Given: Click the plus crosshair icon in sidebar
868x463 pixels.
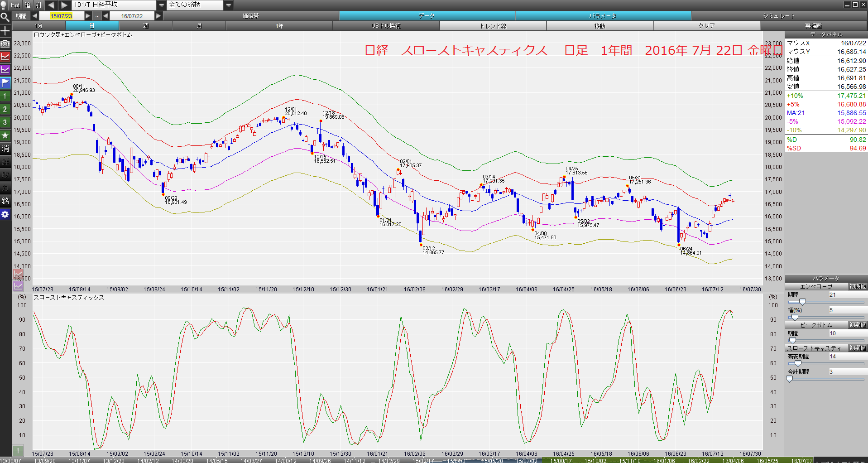Looking at the screenshot, I should pos(5,31).
